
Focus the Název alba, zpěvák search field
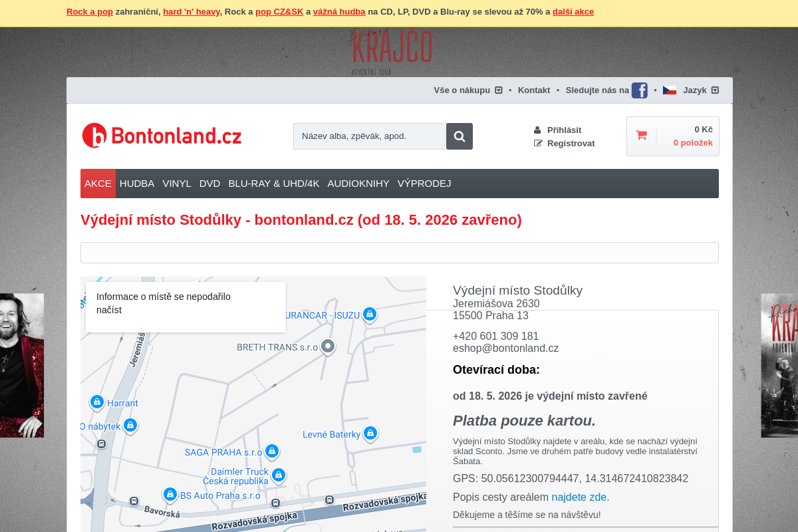[x=370, y=136]
